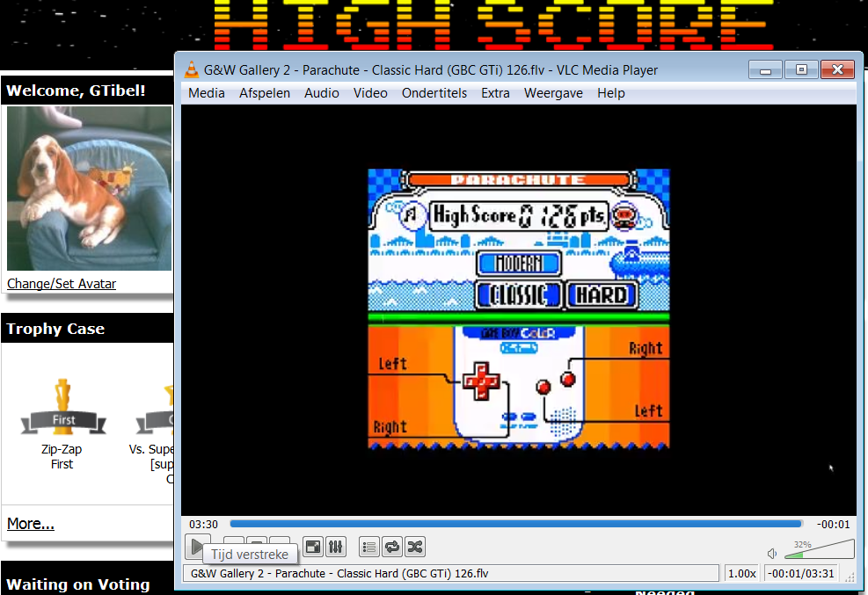This screenshot has height=595, width=868.
Task: Open the Afspelen menu
Action: pos(265,93)
